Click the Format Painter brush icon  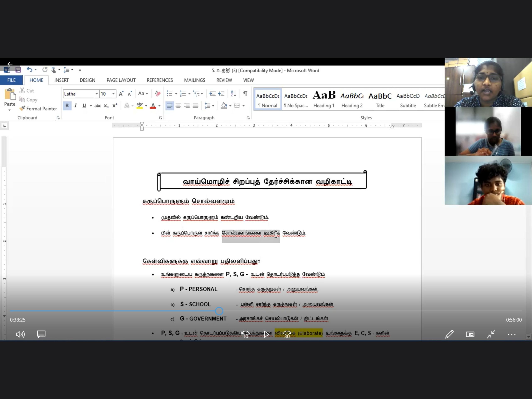22,108
